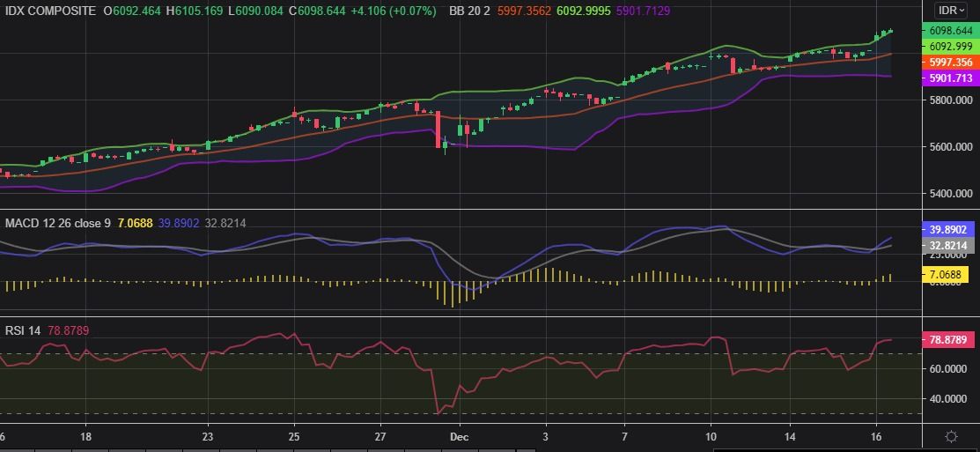
Task: Click the high value H6105.169
Action: pos(195,11)
